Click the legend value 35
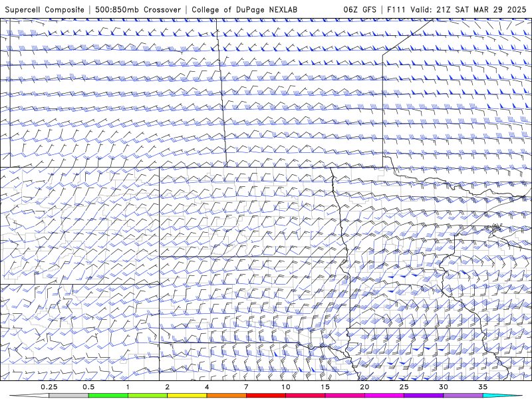The height and width of the screenshot is (399, 532). (483, 387)
